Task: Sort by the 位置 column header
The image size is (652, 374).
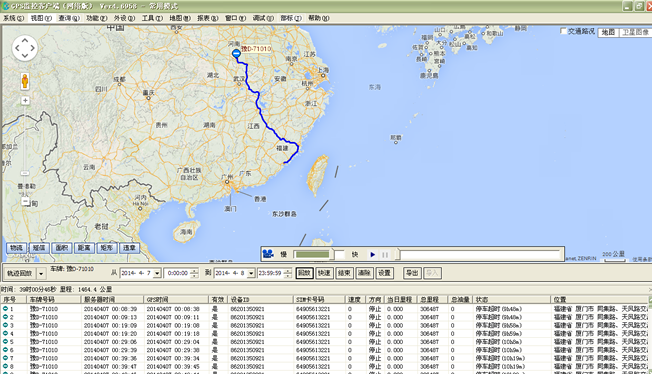Action: click(x=600, y=300)
